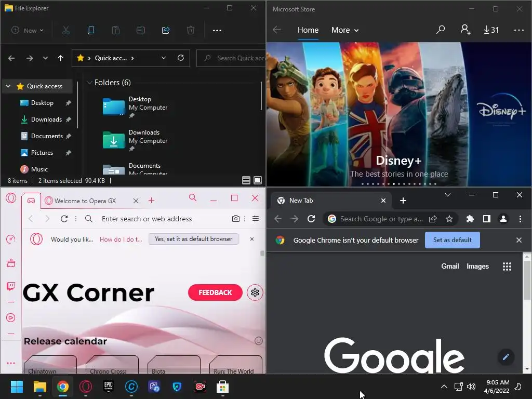The image size is (532, 399).
Task: Click the Customize Chrome pencil button
Action: pos(506,357)
